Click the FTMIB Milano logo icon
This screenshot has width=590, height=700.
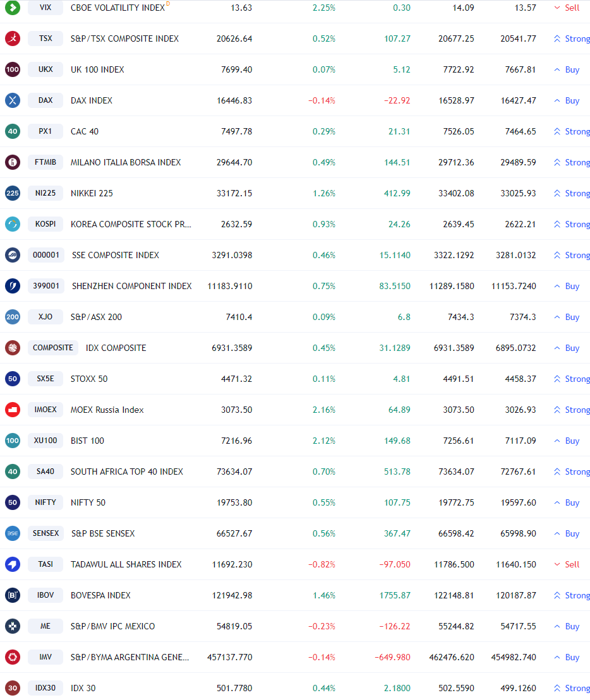(x=13, y=162)
